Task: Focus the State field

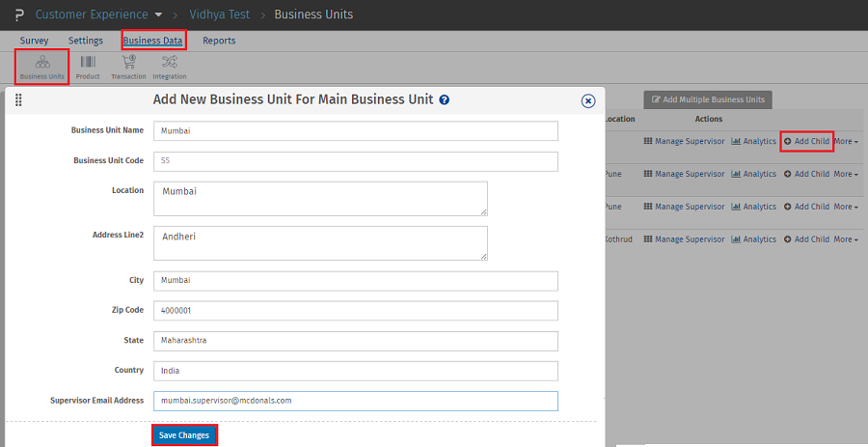Action: (356, 341)
